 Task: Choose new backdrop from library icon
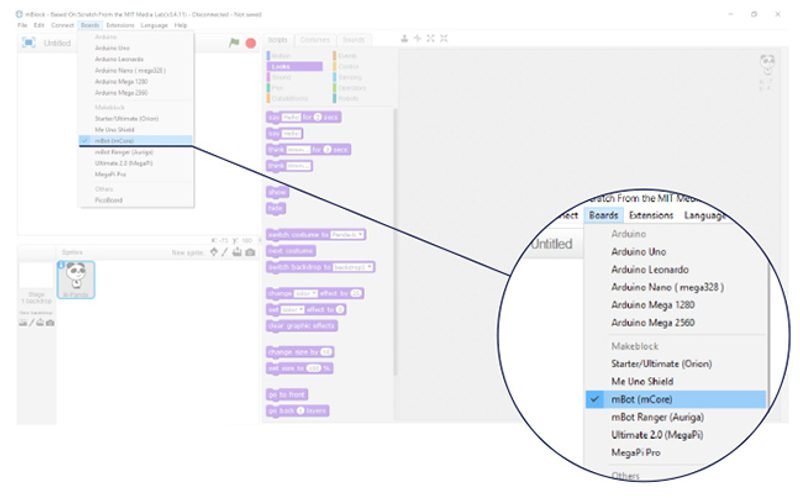coord(23,323)
